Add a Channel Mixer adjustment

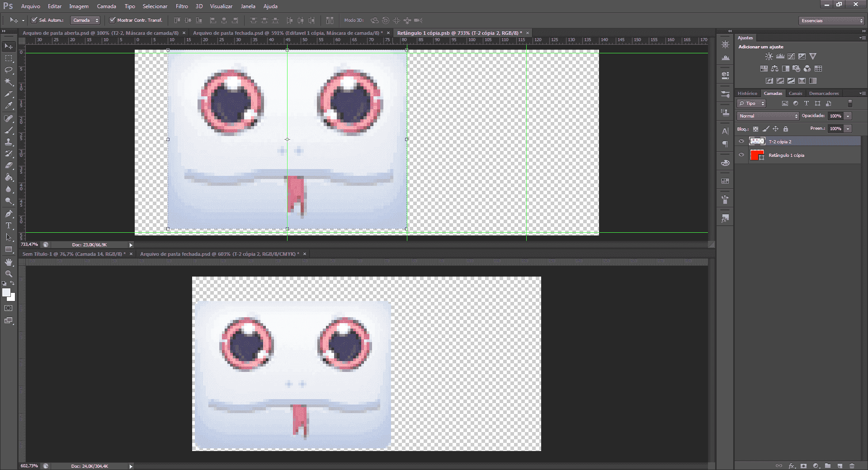(807, 69)
